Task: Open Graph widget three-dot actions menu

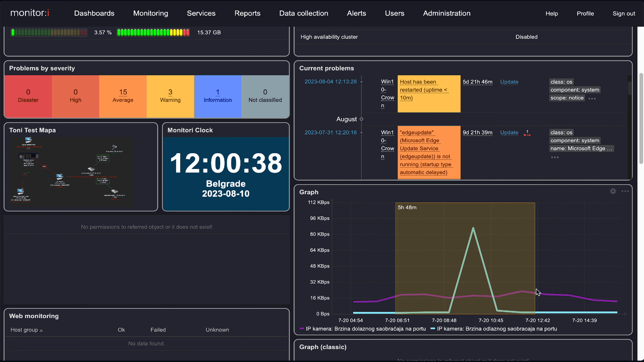Action: click(x=625, y=191)
